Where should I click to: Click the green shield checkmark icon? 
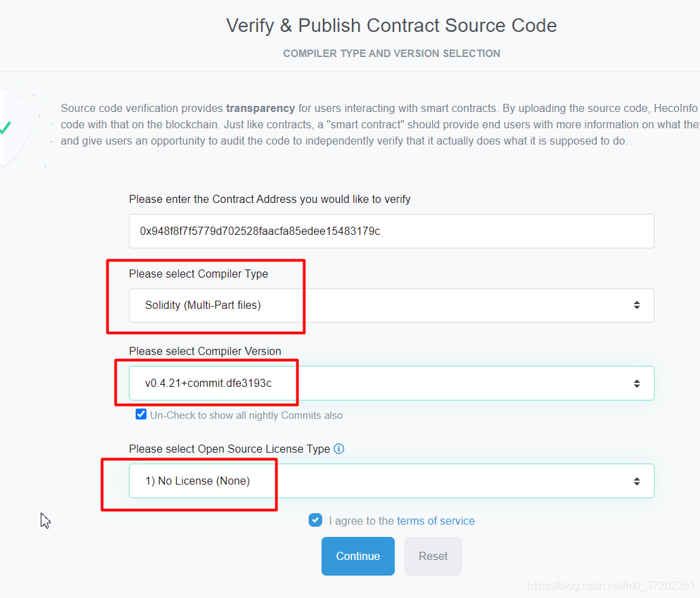coord(5,128)
